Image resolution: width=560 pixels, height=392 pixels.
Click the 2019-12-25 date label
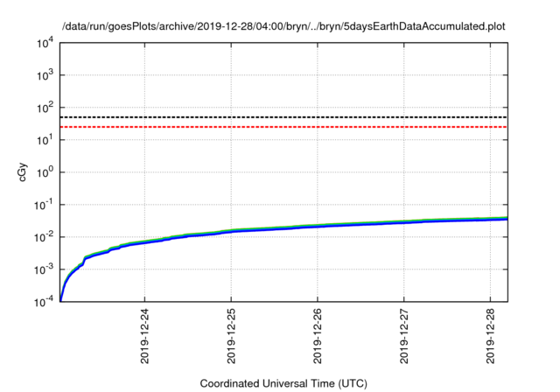231,336
